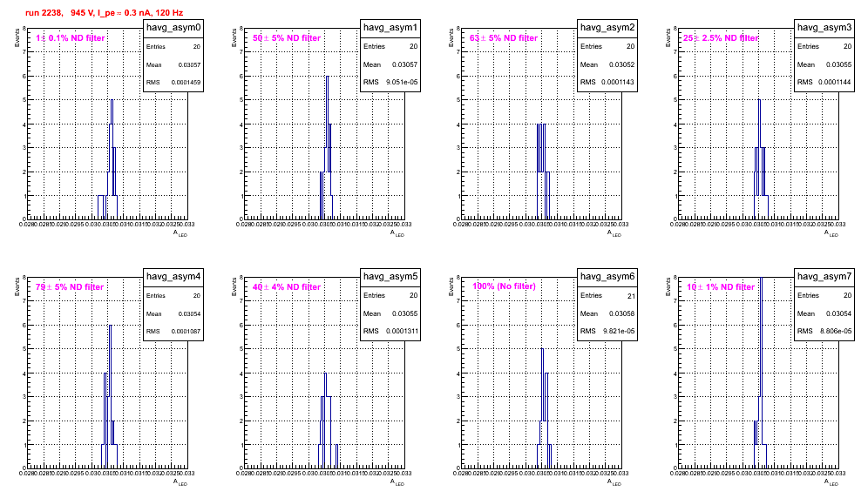Click the A_LED axis title under havg_asym3
This screenshot has width=868, height=498.
click(831, 233)
